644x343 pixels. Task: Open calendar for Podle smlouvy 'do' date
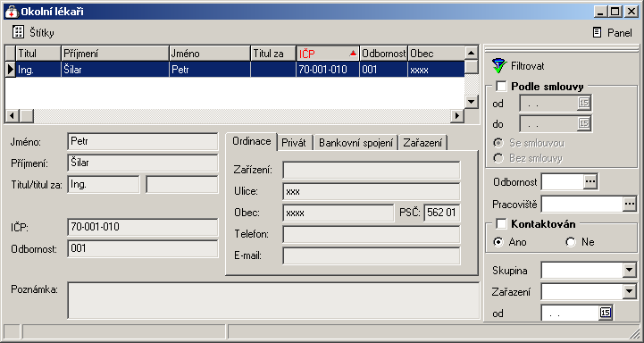[x=583, y=123]
